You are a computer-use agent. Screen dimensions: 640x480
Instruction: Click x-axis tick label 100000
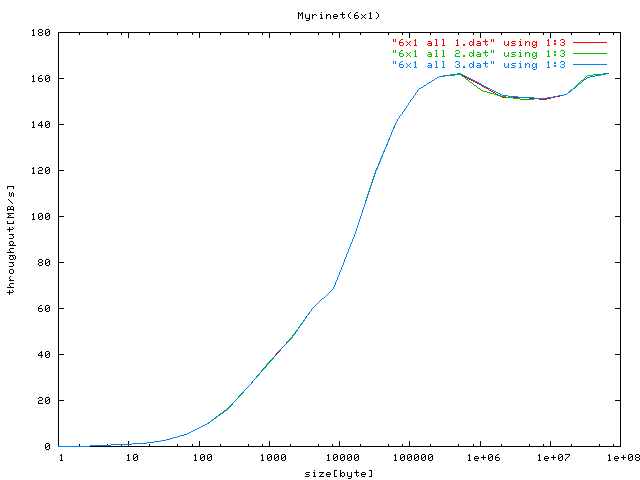[413, 458]
